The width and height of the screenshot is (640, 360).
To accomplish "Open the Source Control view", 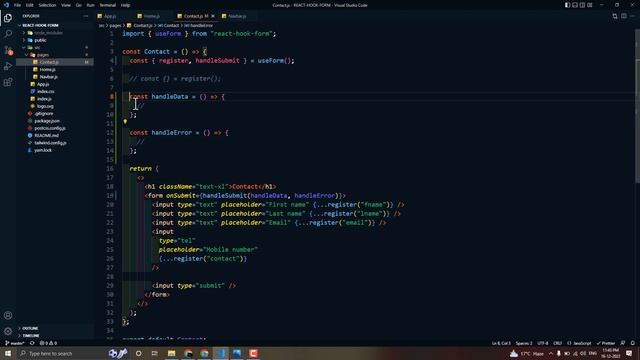I will click(8, 50).
